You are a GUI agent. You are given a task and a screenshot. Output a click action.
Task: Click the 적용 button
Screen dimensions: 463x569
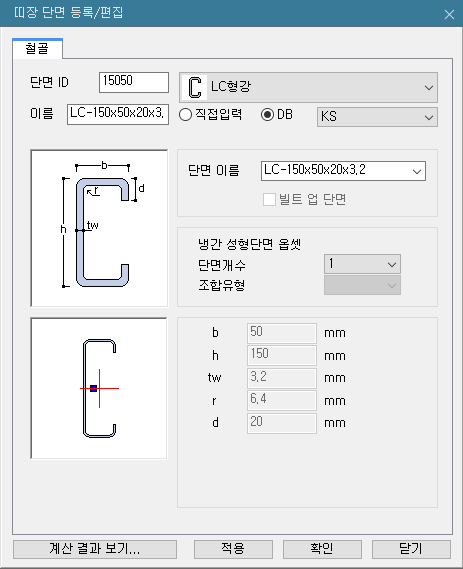[x=233, y=549]
